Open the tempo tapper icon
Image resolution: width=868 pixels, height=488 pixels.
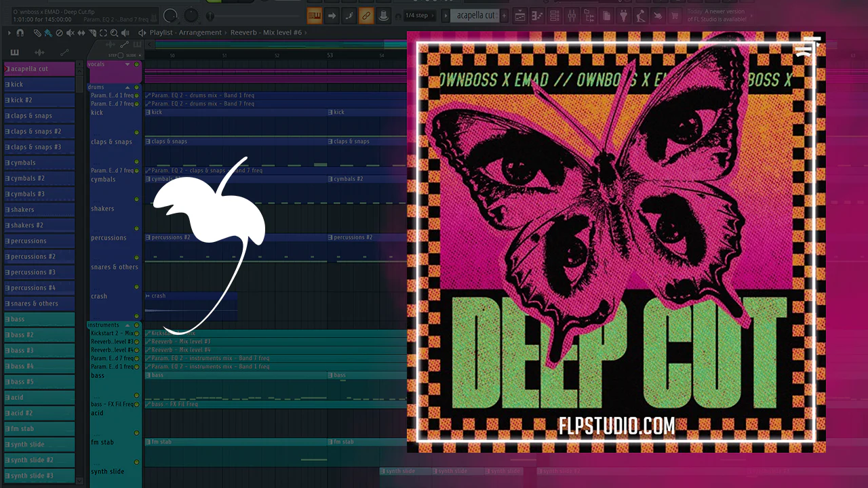[640, 16]
